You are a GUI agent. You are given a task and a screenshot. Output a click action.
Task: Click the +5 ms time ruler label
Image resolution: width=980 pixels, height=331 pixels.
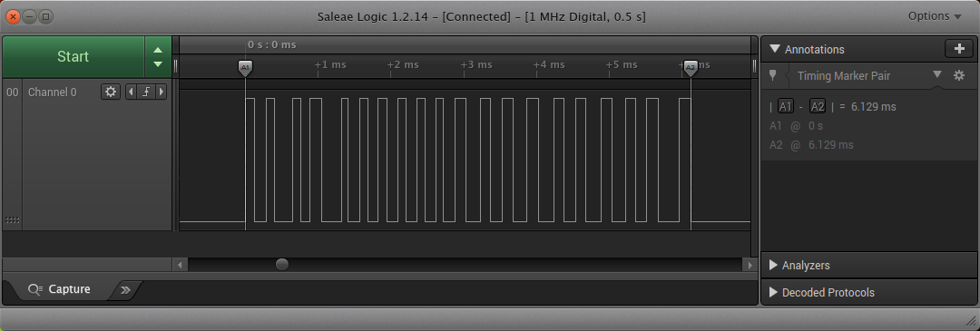click(x=622, y=65)
